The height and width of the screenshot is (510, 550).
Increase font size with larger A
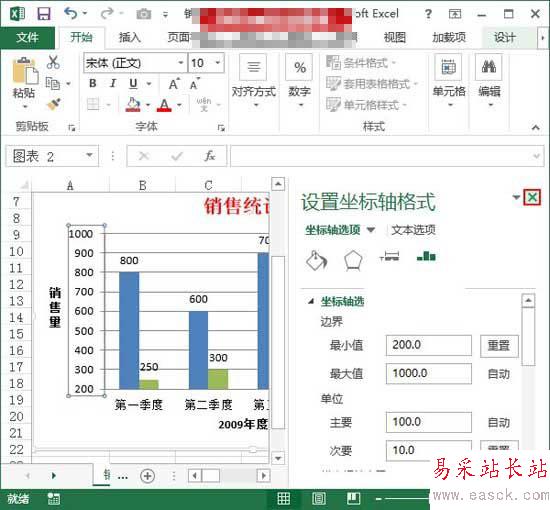(174, 84)
